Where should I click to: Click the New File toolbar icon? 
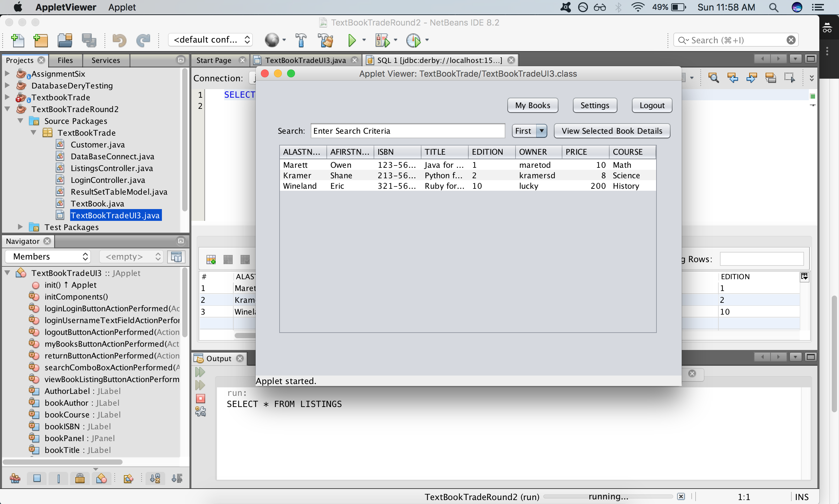pos(18,40)
